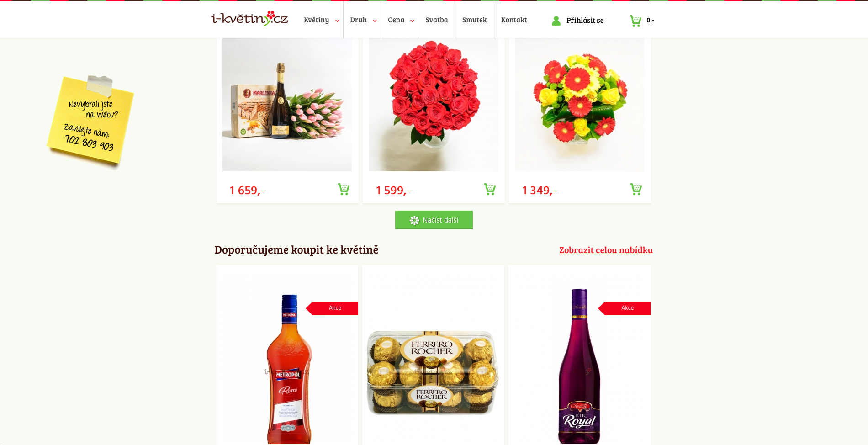Screen dimensions: 868x445
Task: Expand the Cena dropdown menu
Action: (400, 20)
